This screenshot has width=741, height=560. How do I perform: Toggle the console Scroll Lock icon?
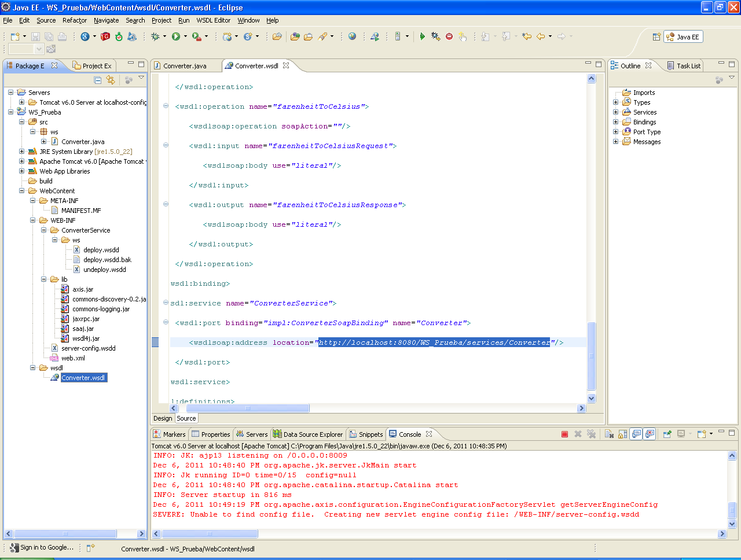point(622,434)
